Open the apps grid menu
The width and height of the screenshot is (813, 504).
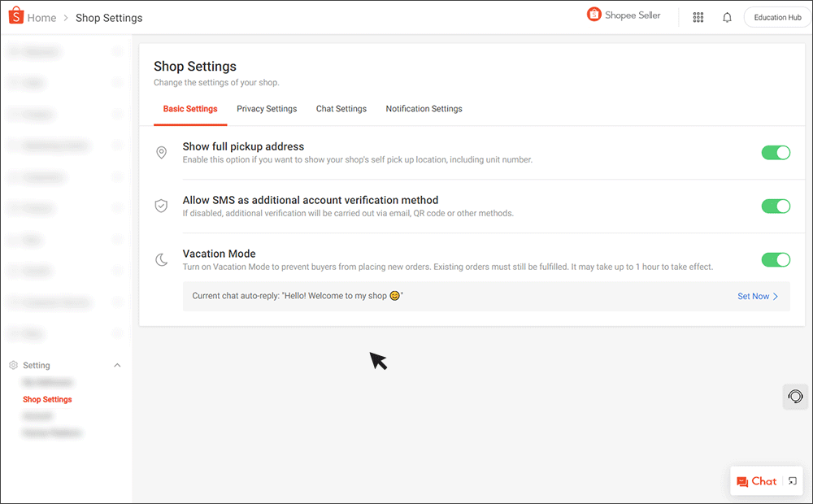(698, 16)
